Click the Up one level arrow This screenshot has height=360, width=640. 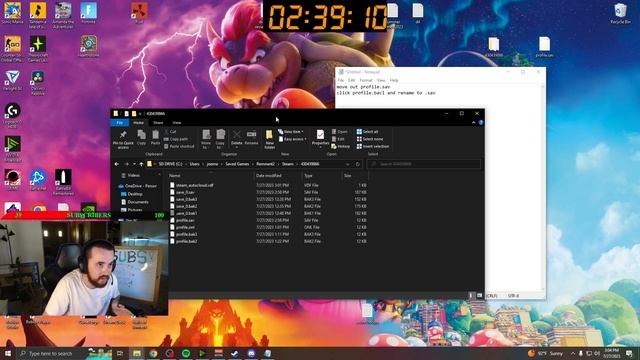pyautogui.click(x=141, y=164)
